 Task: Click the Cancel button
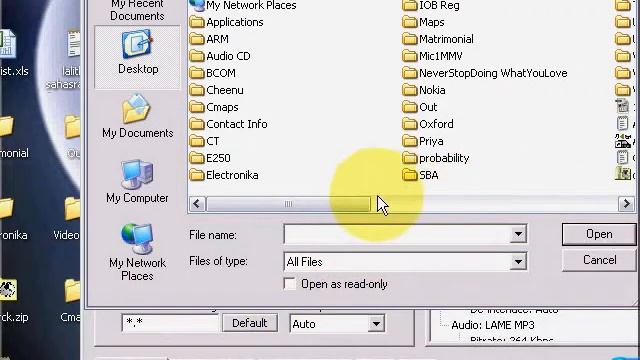599,260
